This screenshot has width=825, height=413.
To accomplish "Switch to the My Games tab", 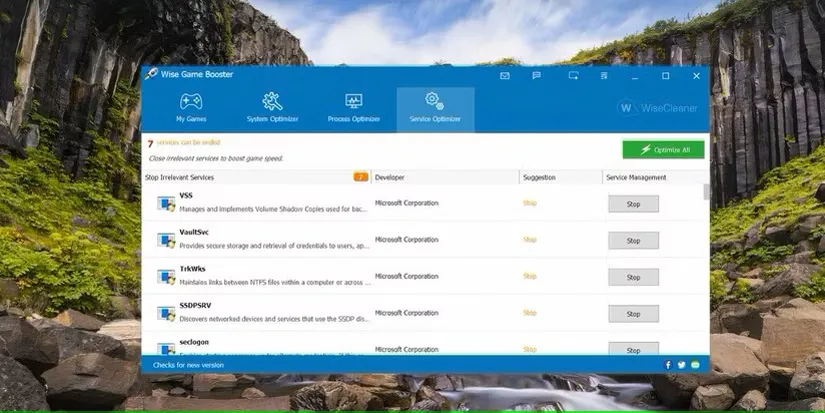I will (191, 109).
